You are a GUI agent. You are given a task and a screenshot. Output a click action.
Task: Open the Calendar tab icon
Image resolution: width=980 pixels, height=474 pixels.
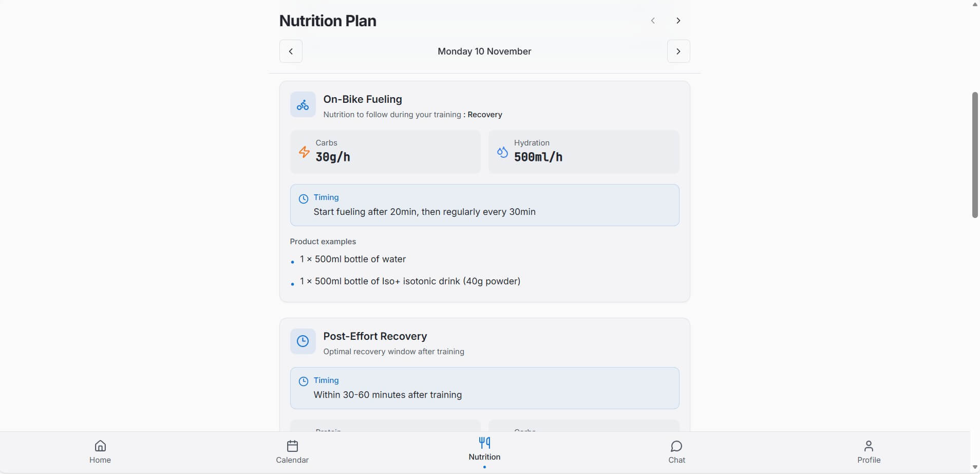click(292, 446)
